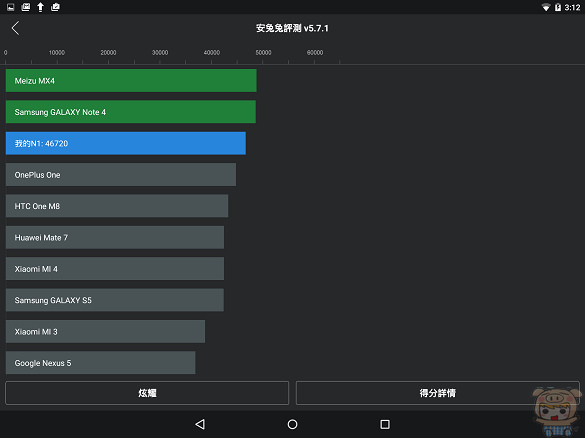Click the 30000 axis label

tap(160, 53)
